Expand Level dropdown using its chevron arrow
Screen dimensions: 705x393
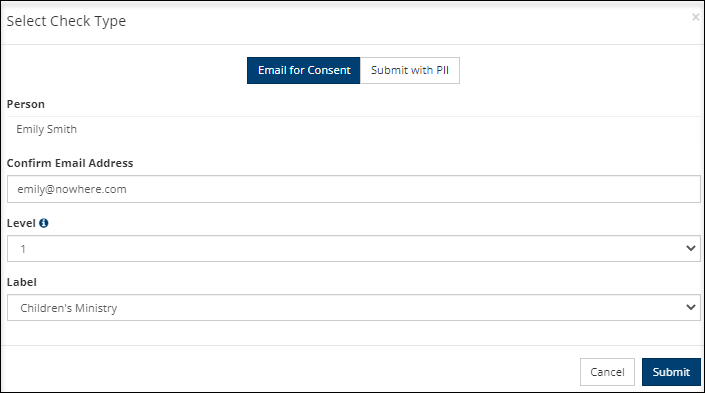pos(691,248)
